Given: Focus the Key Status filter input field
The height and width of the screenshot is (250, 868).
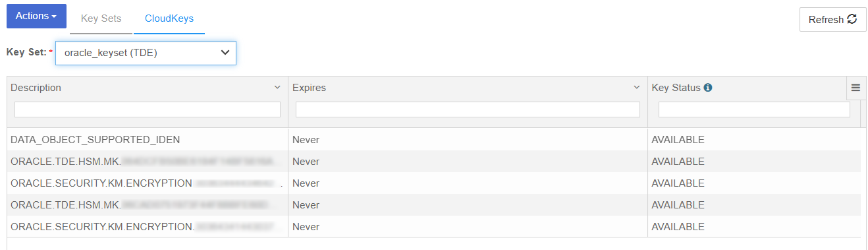Looking at the screenshot, I should (x=754, y=109).
